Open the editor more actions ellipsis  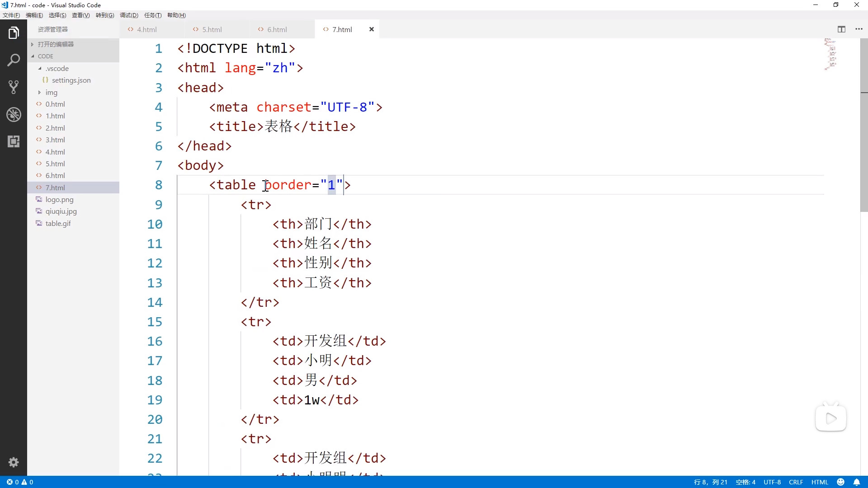click(x=859, y=29)
